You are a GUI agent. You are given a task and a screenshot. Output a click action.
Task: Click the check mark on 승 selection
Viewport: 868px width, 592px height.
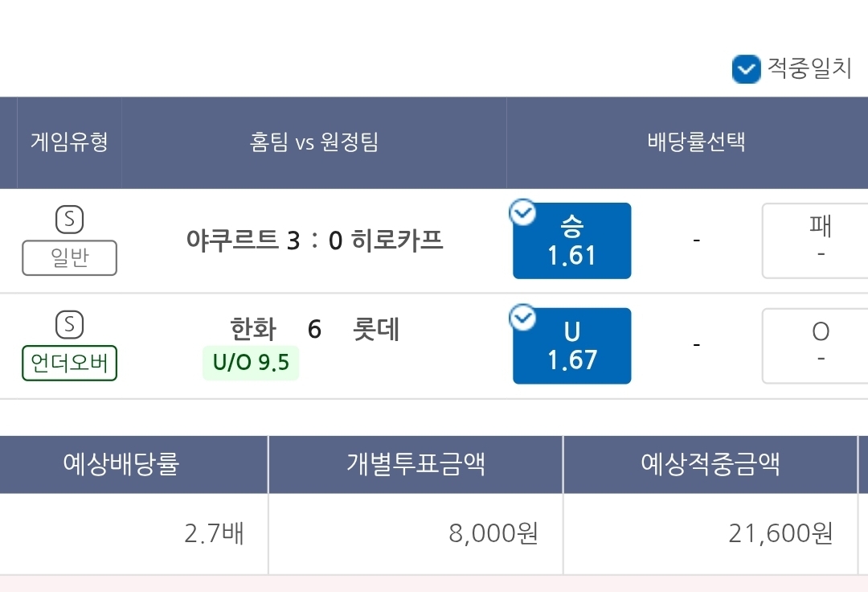tap(522, 212)
